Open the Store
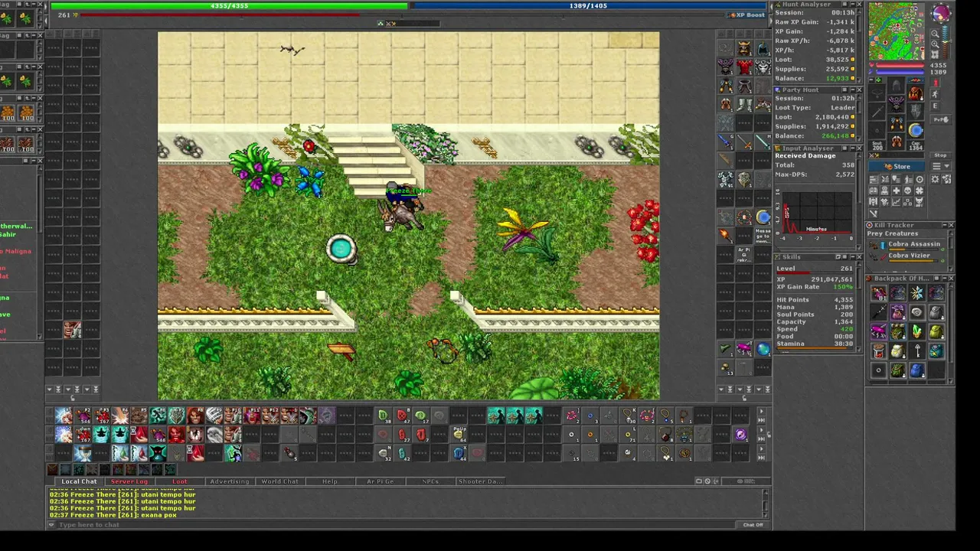 (897, 166)
